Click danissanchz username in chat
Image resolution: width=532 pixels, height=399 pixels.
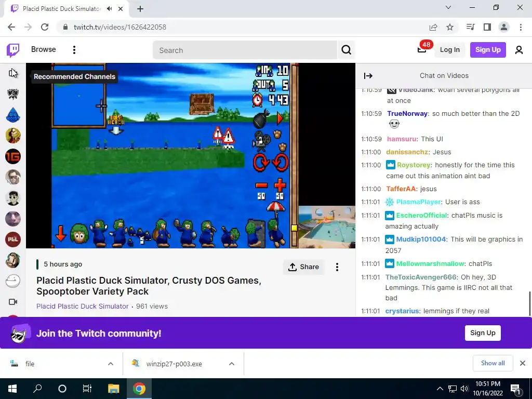[x=407, y=152]
